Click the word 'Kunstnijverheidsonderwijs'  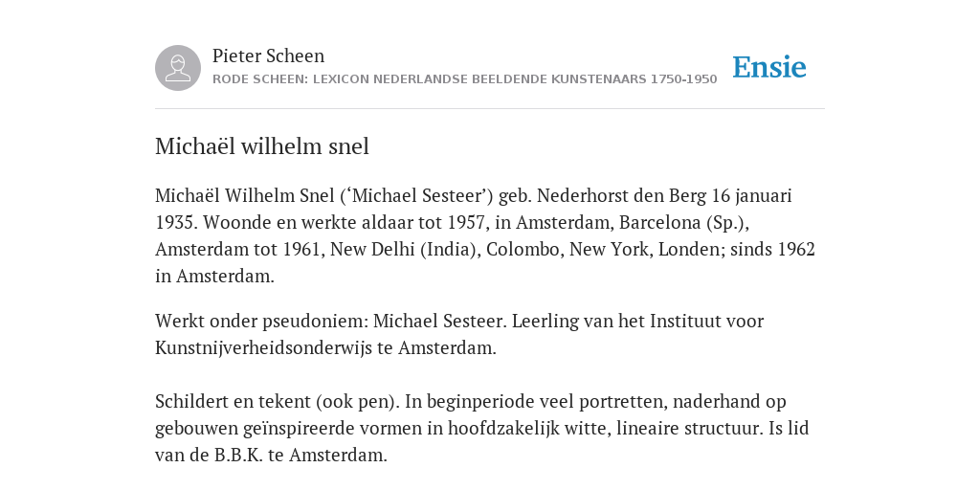pos(263,348)
